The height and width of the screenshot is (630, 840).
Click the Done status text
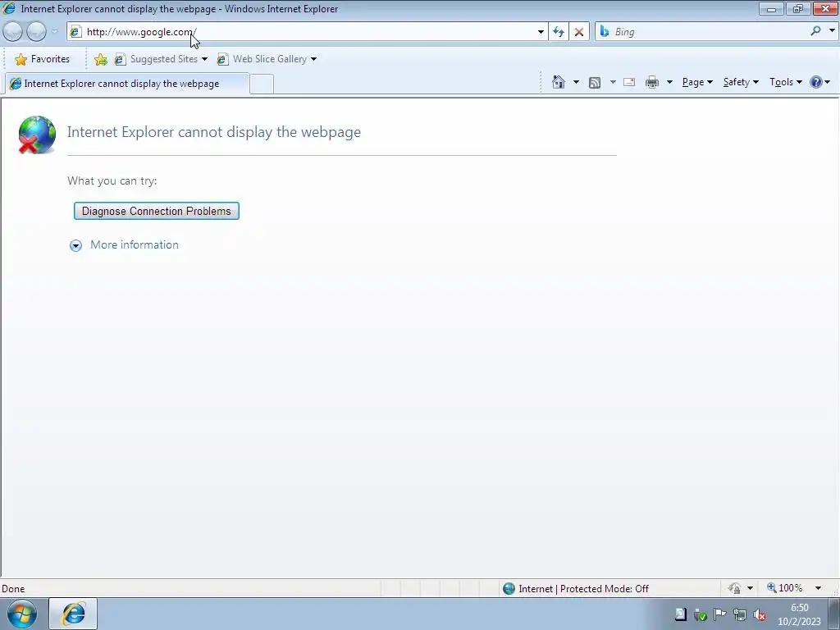coord(13,589)
